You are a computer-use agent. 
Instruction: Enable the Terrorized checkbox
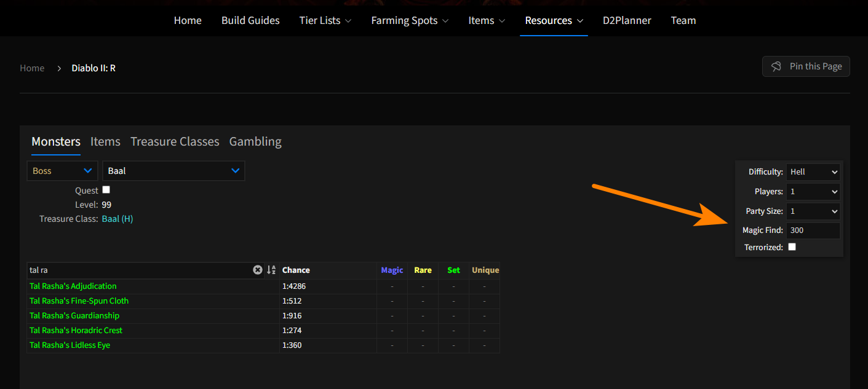click(x=792, y=246)
